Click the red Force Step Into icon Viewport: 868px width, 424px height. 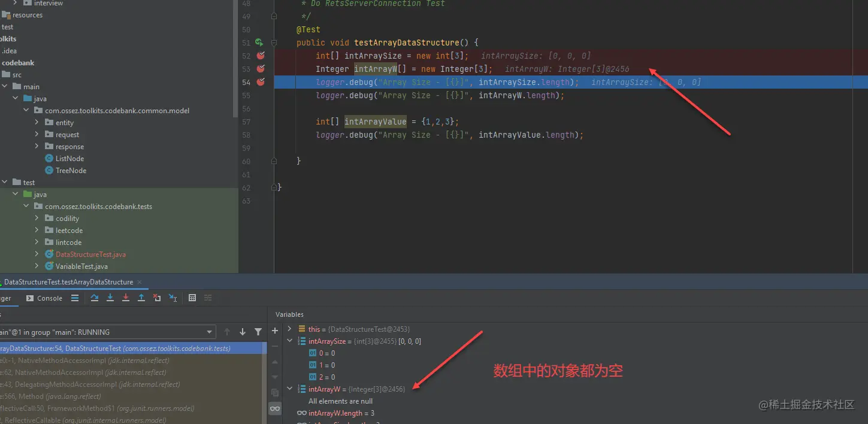pos(126,298)
